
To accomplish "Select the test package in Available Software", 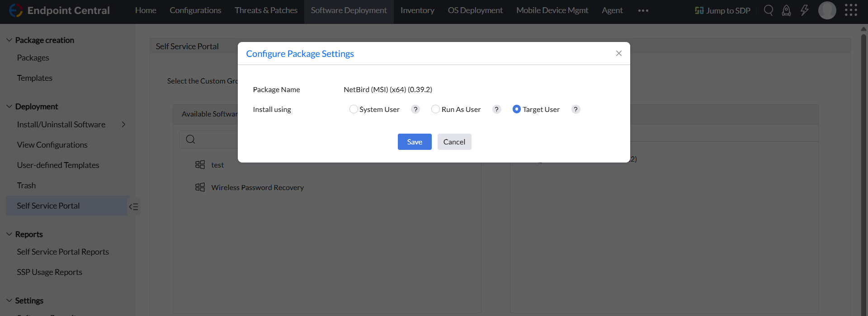I will pyautogui.click(x=217, y=165).
